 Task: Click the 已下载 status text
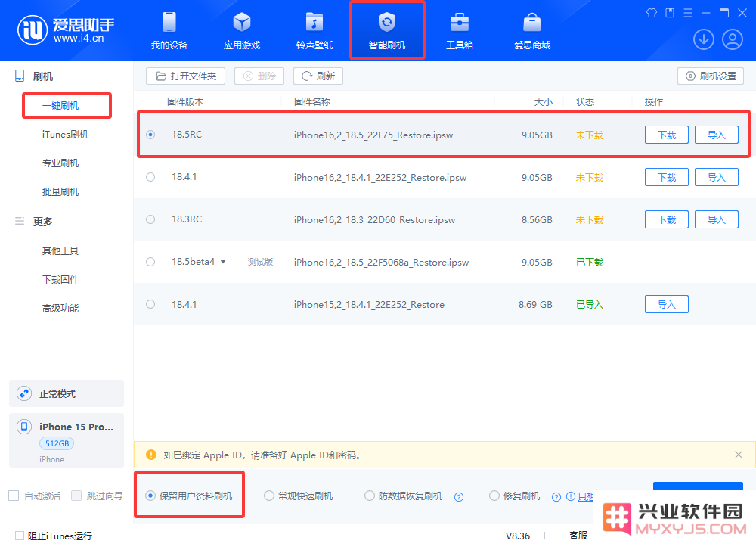coord(590,262)
